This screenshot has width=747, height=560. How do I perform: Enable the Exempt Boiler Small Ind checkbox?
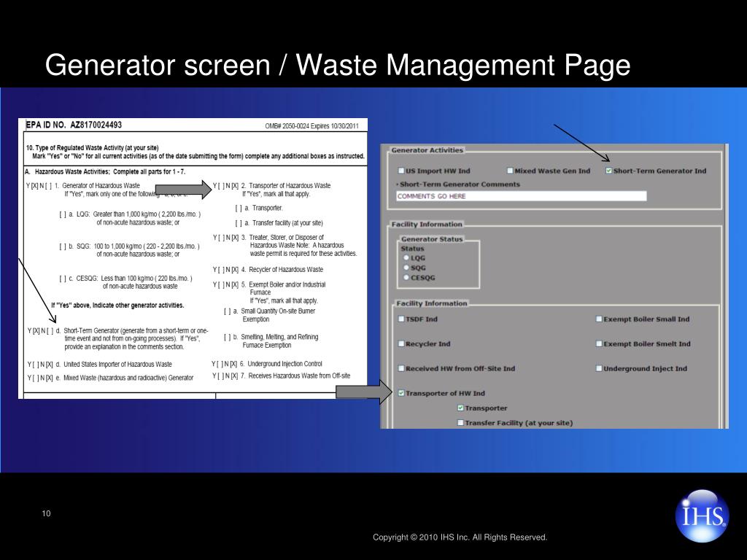(x=599, y=319)
